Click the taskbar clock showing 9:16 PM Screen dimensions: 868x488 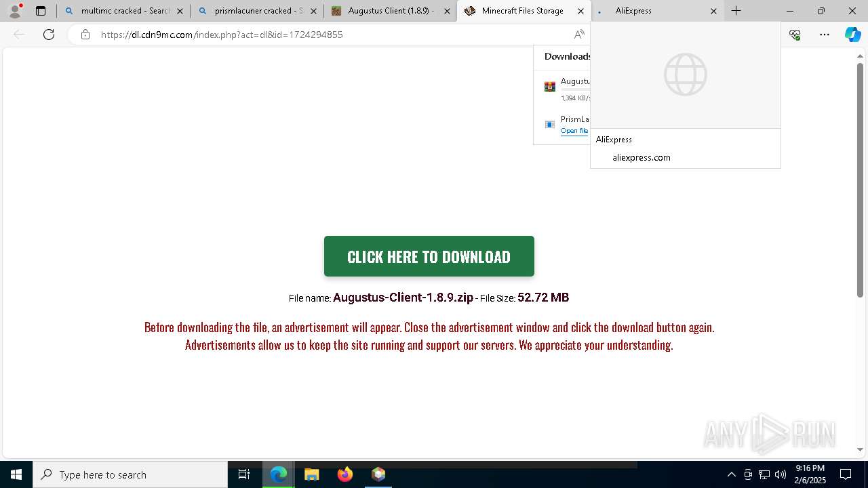[x=810, y=474]
